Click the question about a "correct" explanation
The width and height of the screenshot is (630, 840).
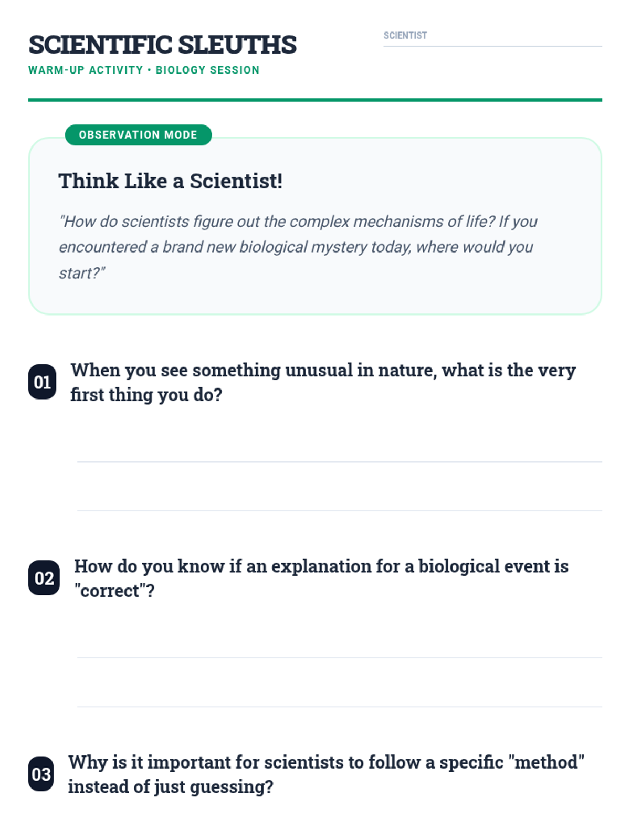321,578
